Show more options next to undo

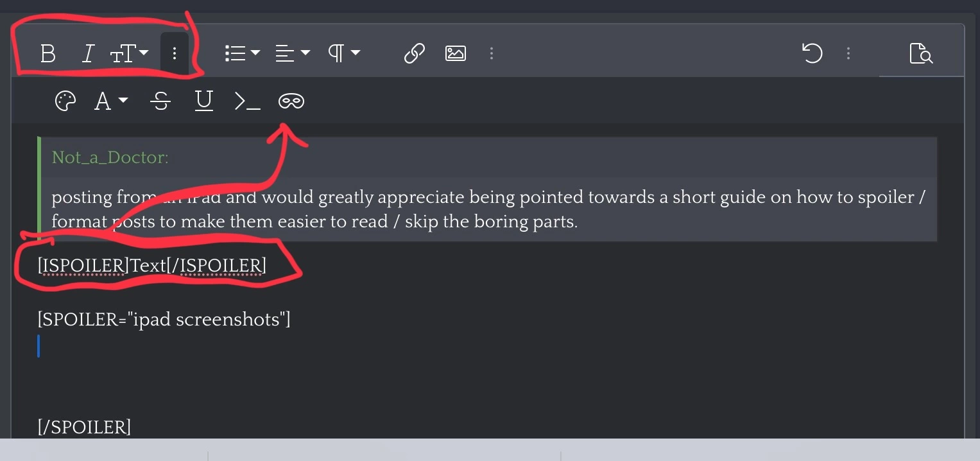848,53
